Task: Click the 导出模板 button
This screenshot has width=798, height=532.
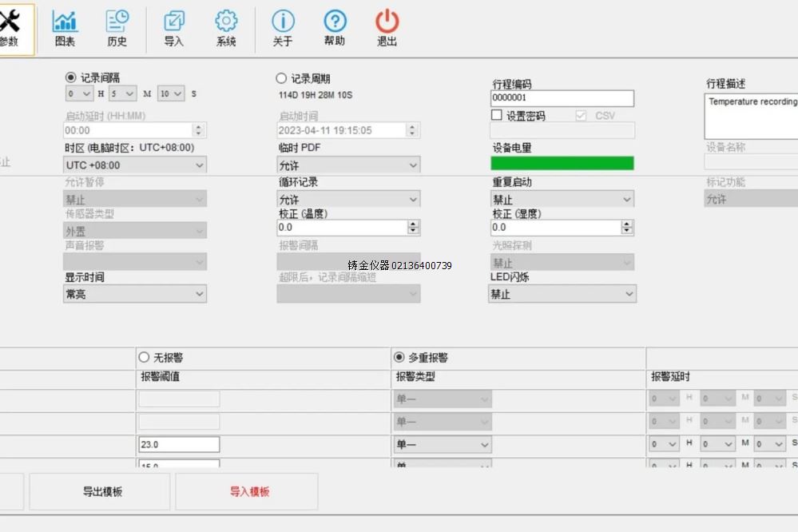Action: tap(102, 492)
